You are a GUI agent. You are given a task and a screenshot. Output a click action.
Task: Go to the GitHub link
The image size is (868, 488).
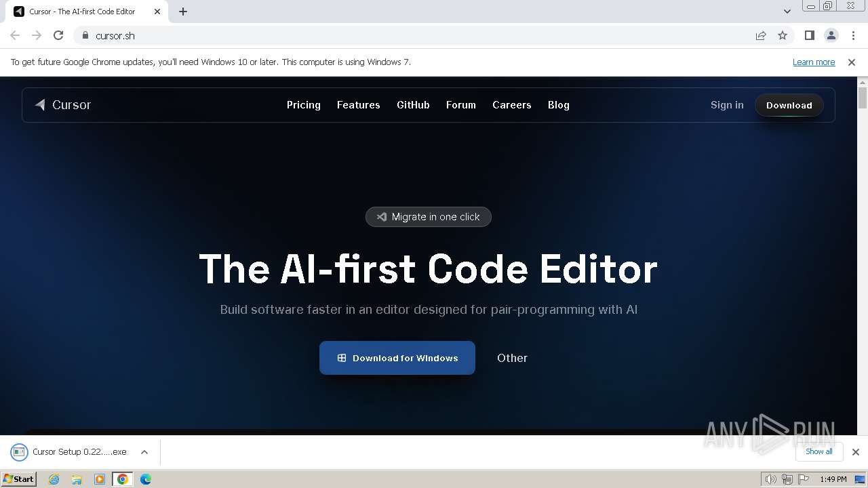pyautogui.click(x=413, y=105)
